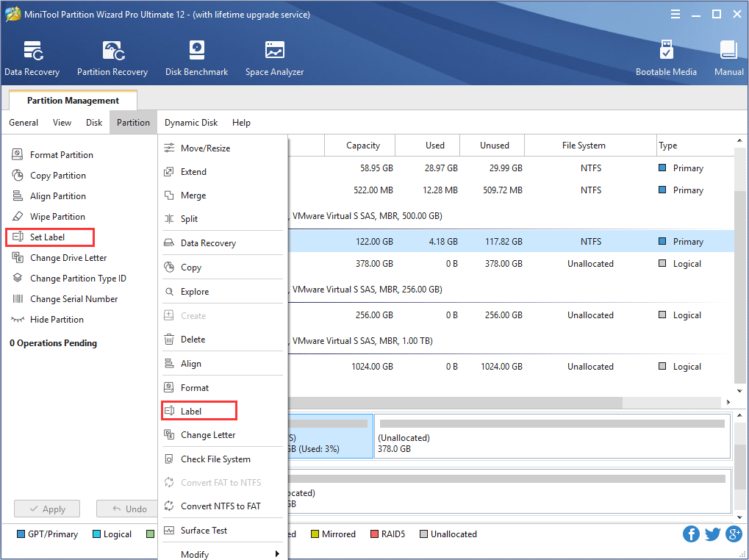Open Facebook via the footer icon

691,534
